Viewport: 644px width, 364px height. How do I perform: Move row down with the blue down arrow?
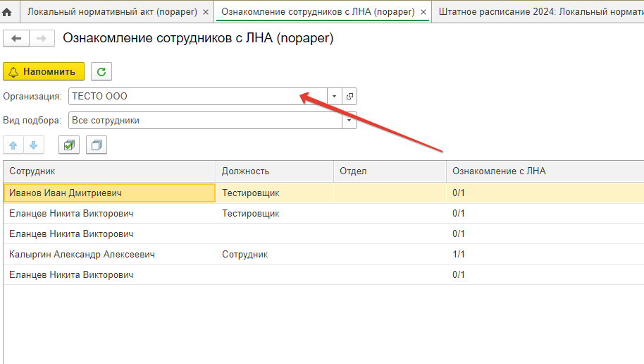34,145
